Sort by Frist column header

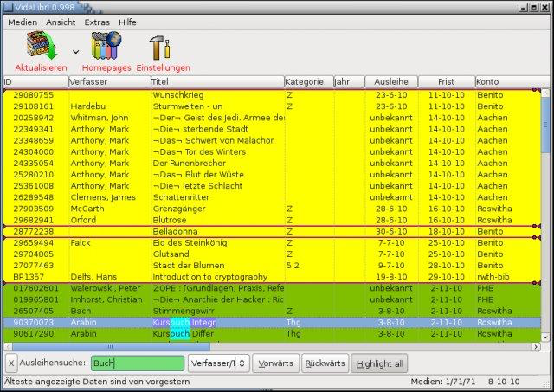(447, 81)
